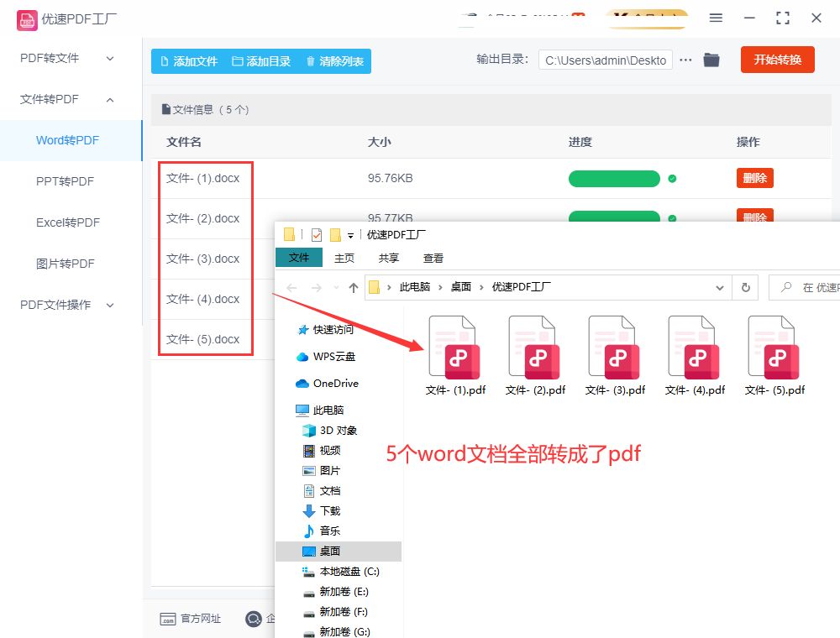Image resolution: width=840 pixels, height=638 pixels.
Task: Open the Explorer address bar history dropdown
Action: tap(720, 288)
